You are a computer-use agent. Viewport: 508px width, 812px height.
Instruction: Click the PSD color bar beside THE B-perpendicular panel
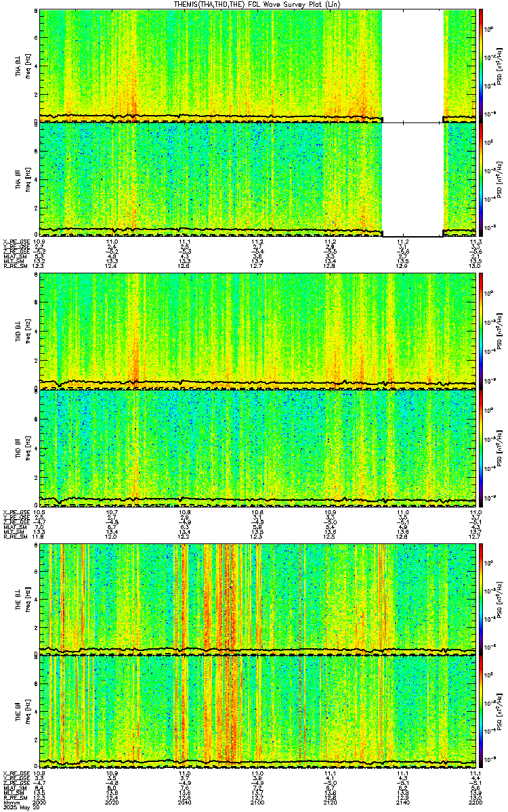(482, 599)
